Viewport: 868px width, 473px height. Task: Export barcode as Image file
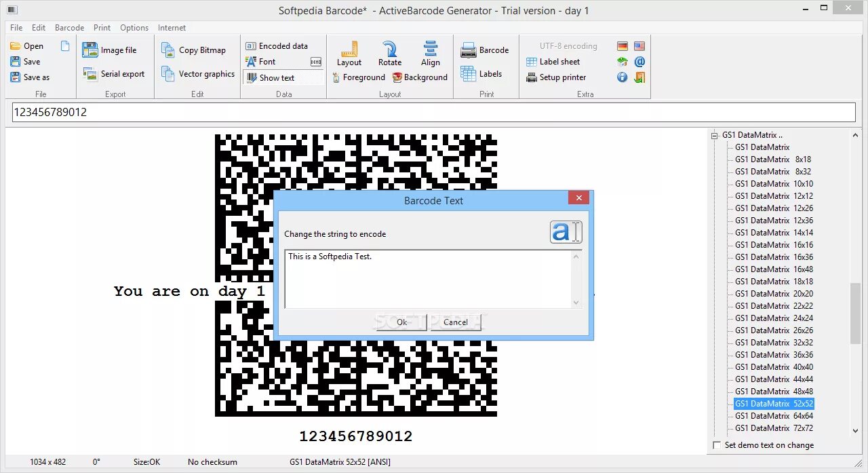pos(109,50)
